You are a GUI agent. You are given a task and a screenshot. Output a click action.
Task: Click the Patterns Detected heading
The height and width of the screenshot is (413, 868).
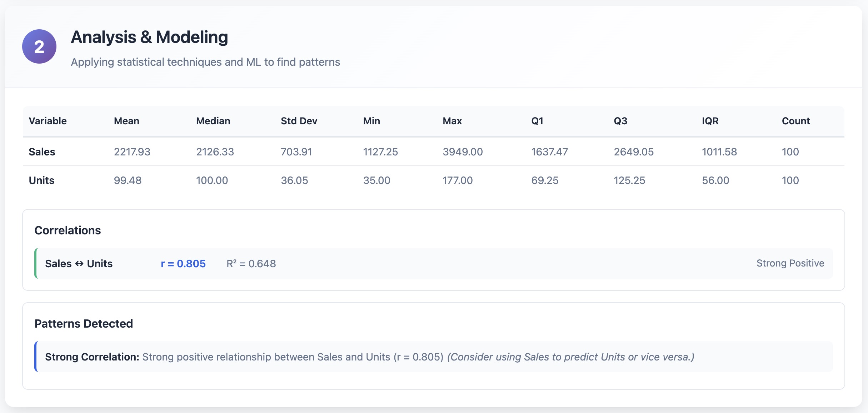[84, 324]
